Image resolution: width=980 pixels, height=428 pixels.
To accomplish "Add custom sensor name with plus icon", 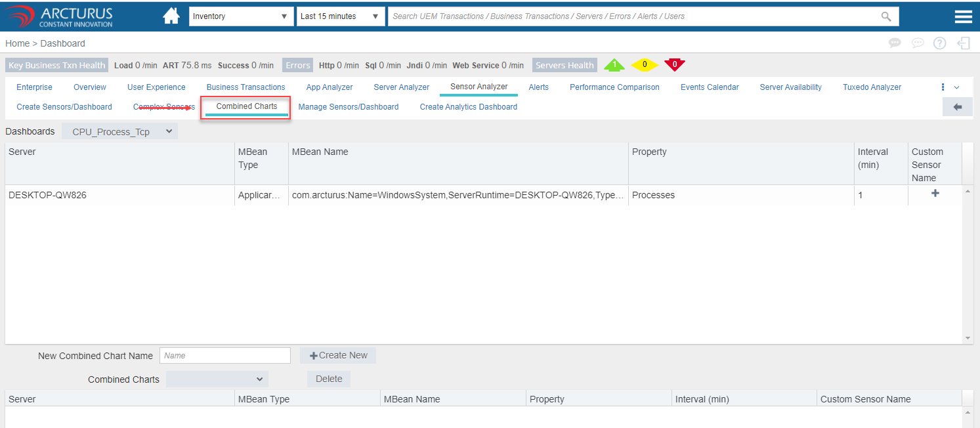I will [x=935, y=194].
